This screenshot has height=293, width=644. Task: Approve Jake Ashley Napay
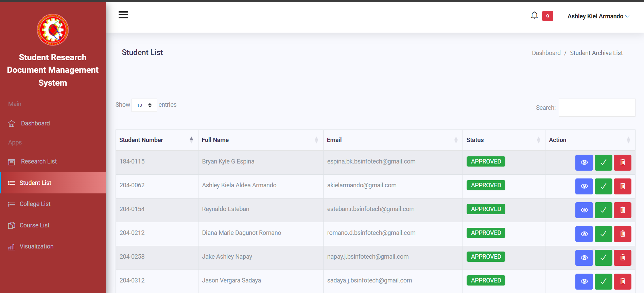pos(603,258)
